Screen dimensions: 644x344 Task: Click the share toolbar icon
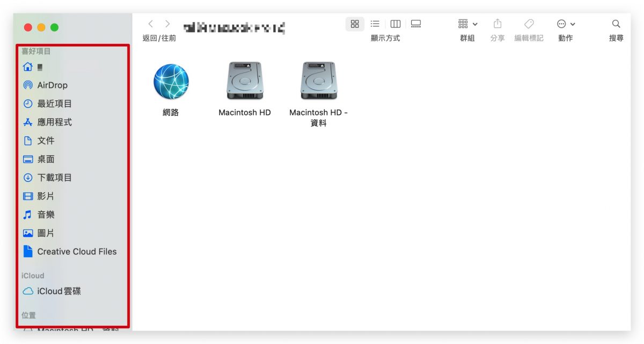497,24
